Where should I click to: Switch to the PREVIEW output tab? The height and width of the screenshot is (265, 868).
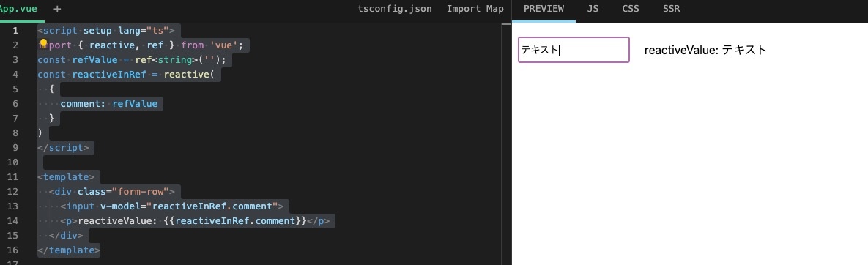[x=544, y=9]
